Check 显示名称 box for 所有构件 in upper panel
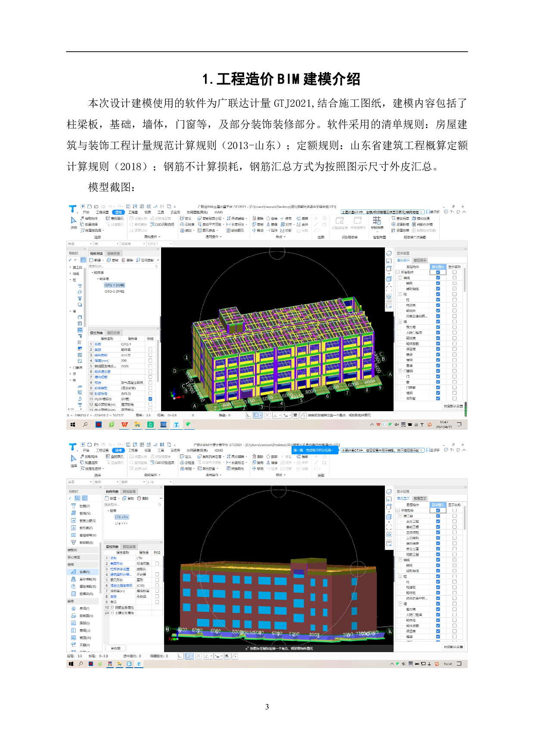 (x=454, y=272)
